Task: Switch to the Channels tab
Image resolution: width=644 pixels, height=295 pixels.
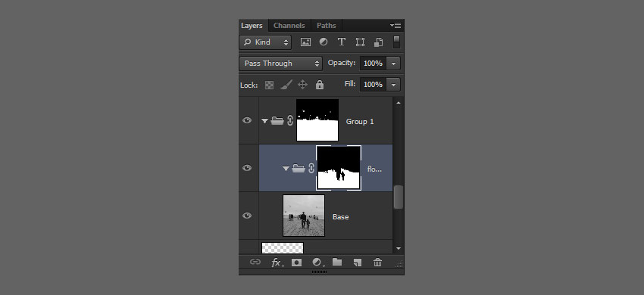Action: [x=289, y=26]
